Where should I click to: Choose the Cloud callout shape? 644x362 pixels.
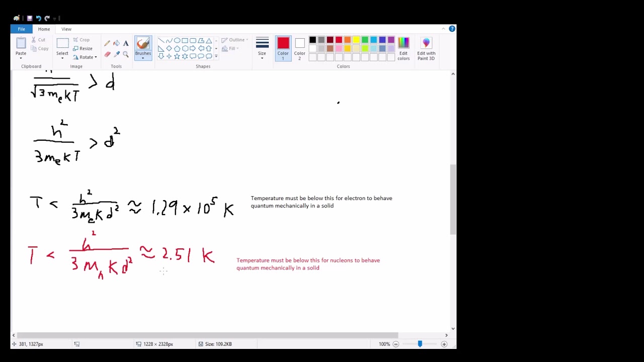tap(209, 56)
